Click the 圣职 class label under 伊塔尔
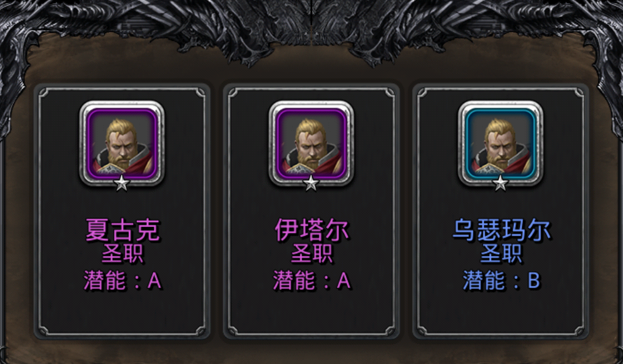 311,253
